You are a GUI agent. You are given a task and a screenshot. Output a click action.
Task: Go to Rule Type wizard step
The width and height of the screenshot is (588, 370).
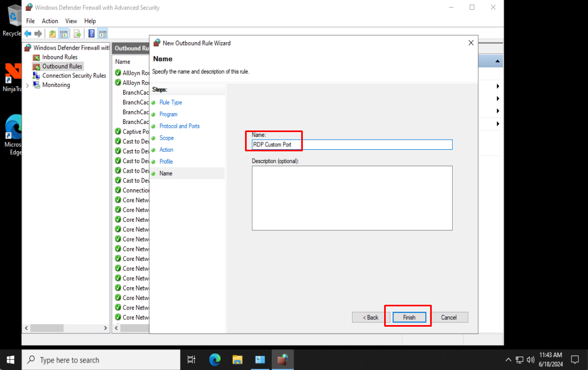(x=171, y=102)
